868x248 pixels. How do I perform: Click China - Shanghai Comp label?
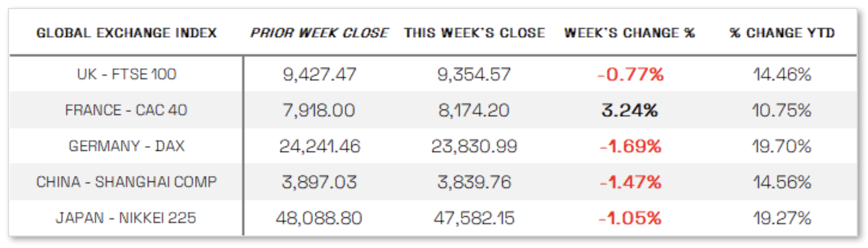pyautogui.click(x=126, y=182)
